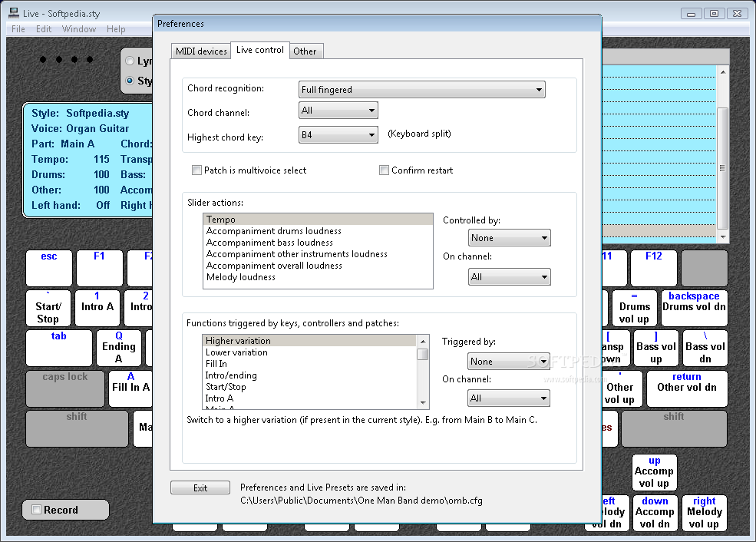Select the Live control tab
The image size is (756, 542).
(260, 50)
